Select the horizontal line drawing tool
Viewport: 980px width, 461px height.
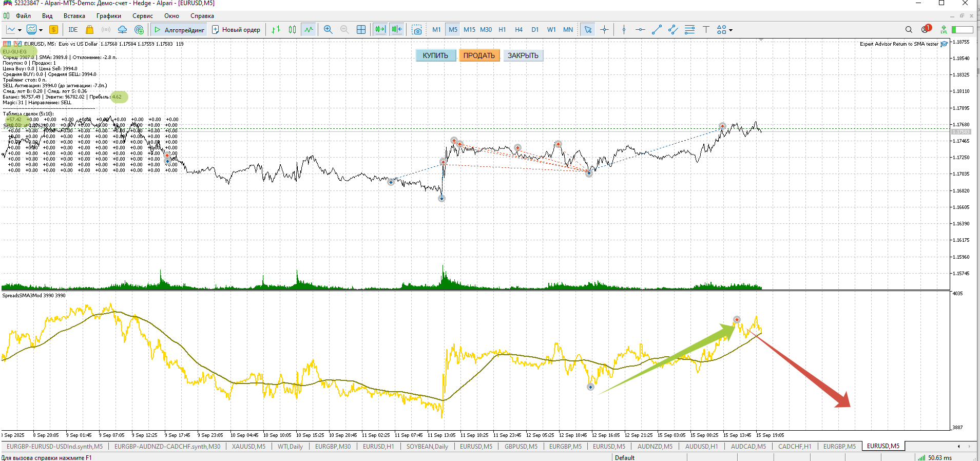pyautogui.click(x=640, y=30)
